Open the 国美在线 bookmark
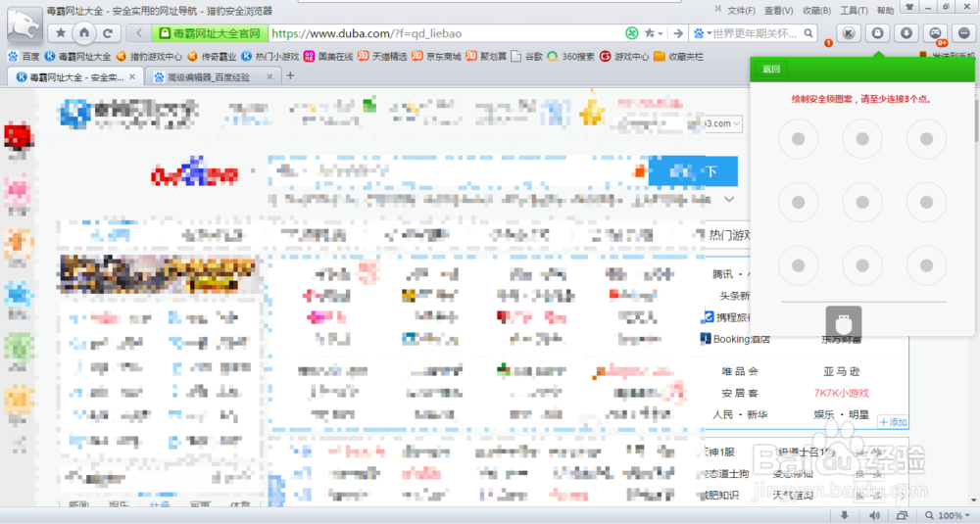Viewport: 980px width, 524px height. (x=328, y=56)
